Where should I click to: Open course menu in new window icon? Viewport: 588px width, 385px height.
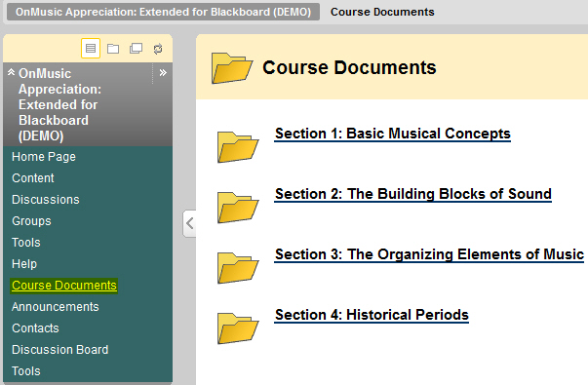pos(136,49)
